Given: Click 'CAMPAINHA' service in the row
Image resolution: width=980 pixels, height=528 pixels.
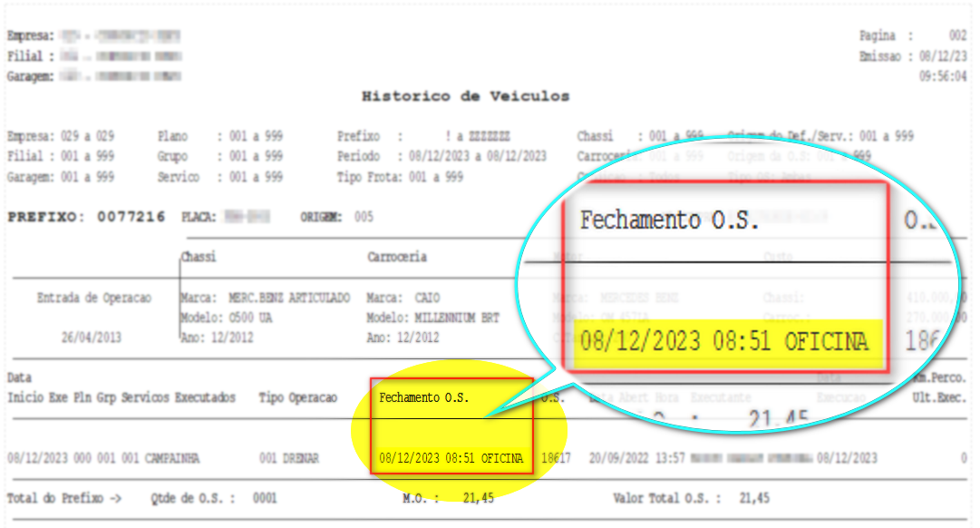Looking at the screenshot, I should [x=172, y=458].
